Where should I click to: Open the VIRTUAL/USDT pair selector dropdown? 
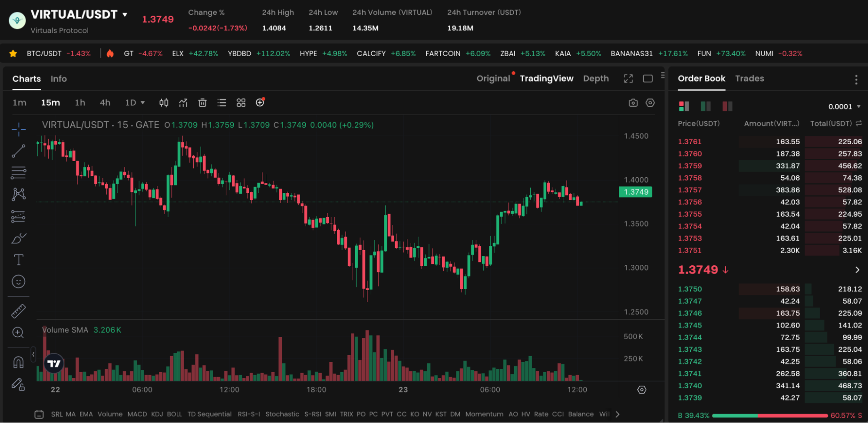pyautogui.click(x=125, y=14)
